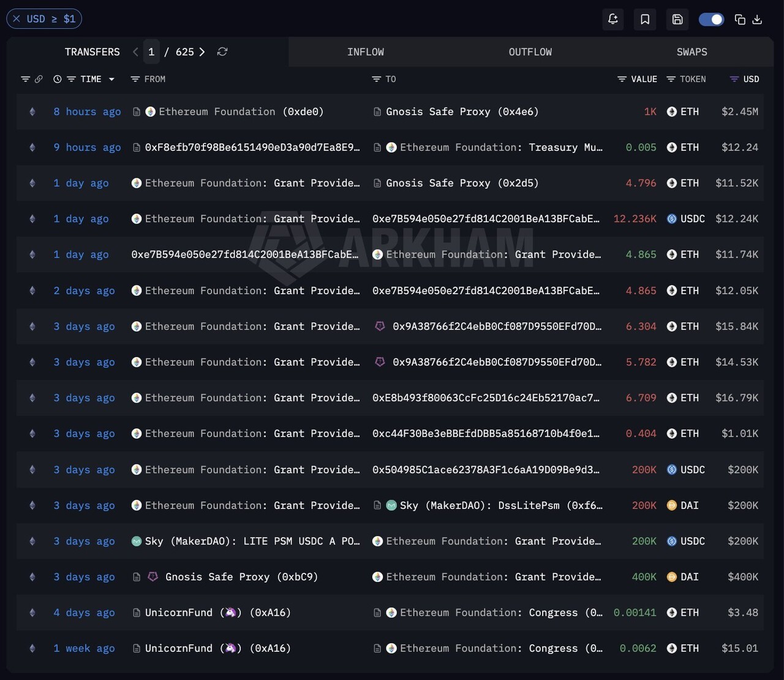
Task: Click the download icon
Action: click(x=757, y=19)
